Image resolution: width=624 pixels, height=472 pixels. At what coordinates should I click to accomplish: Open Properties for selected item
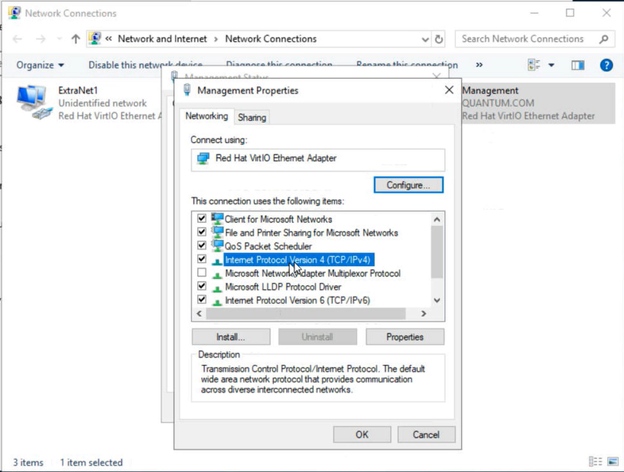[x=405, y=337]
